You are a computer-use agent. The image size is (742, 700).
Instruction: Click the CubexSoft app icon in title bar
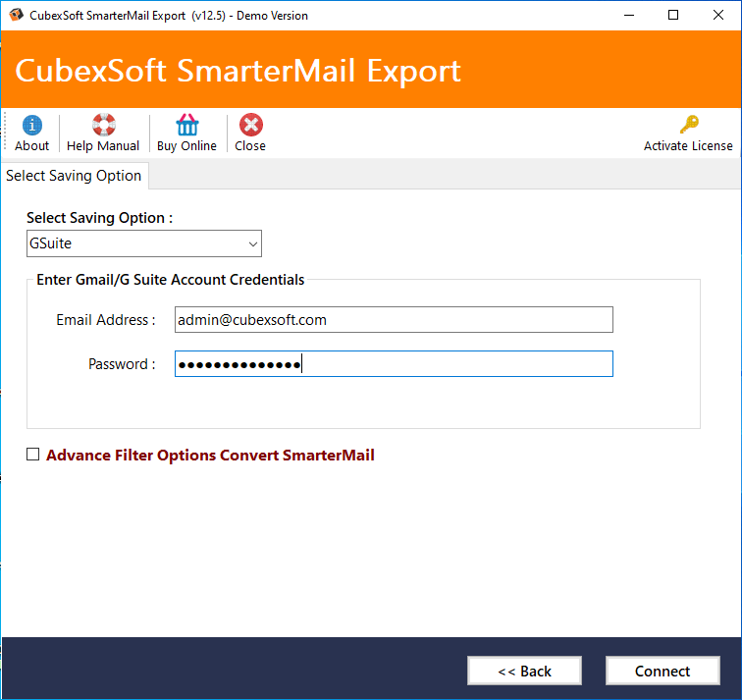pos(16,15)
